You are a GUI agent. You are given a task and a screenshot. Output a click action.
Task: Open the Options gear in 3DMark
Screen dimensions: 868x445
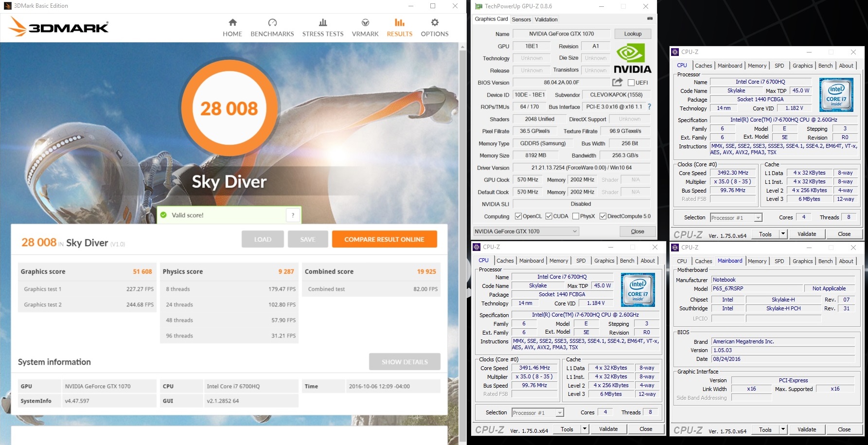tap(434, 28)
